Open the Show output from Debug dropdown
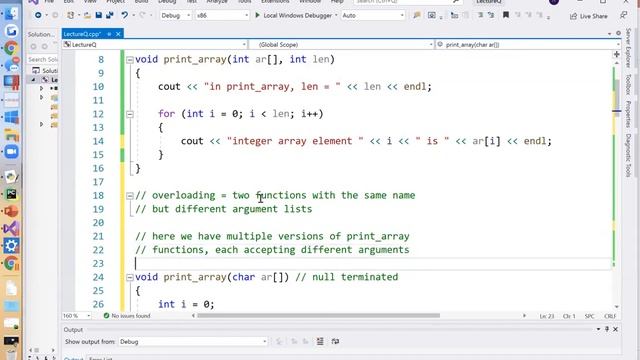 click(x=193, y=342)
